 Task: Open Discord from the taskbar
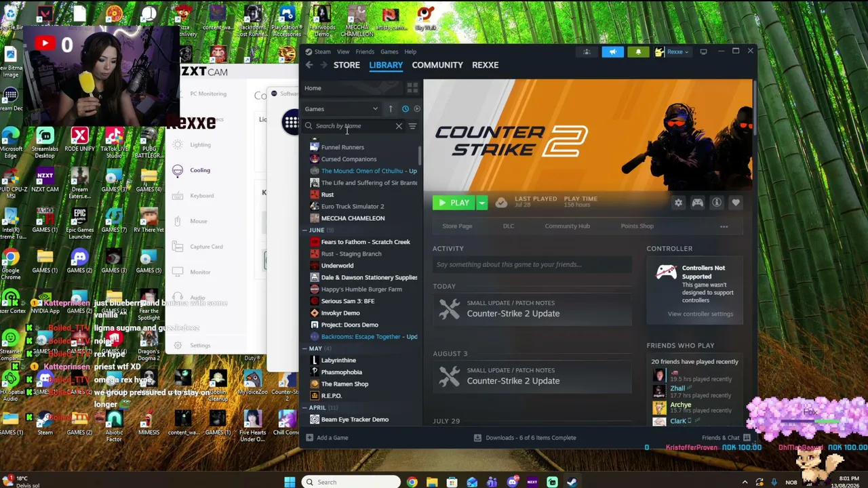512,483
